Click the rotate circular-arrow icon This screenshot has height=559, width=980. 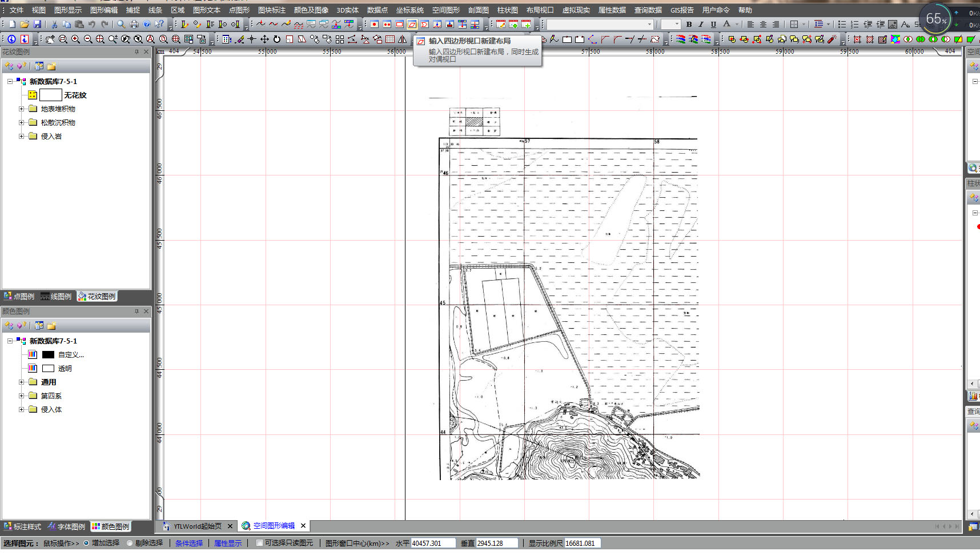pos(277,39)
